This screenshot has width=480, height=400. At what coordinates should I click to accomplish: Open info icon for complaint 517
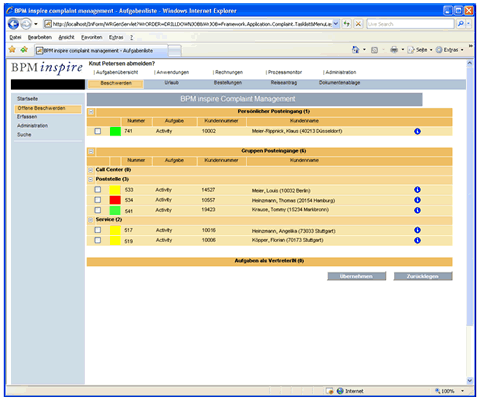coord(417,230)
